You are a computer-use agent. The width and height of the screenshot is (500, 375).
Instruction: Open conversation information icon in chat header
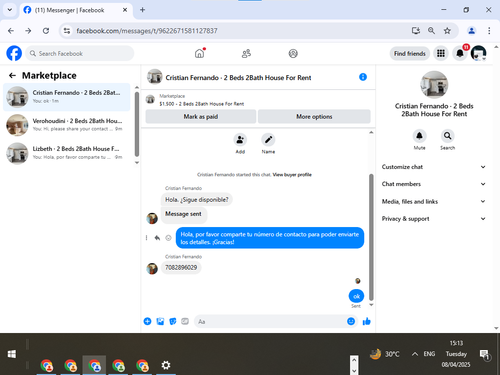coord(363,77)
